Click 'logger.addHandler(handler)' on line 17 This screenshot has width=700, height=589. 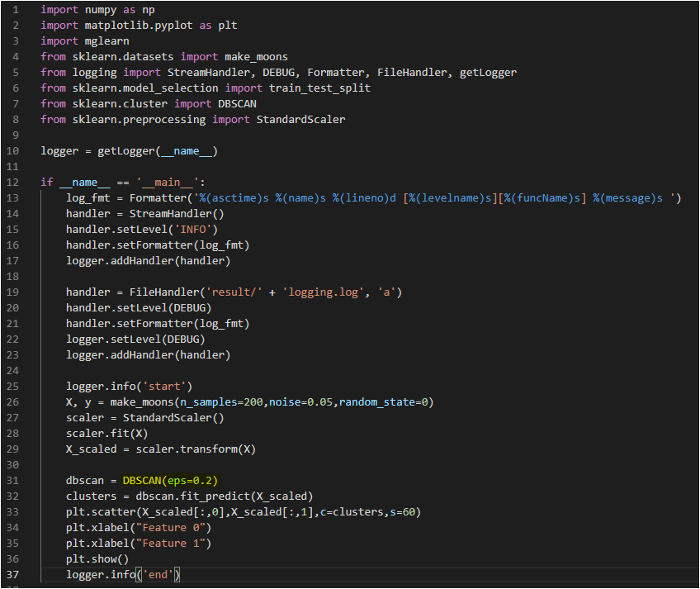click(148, 261)
